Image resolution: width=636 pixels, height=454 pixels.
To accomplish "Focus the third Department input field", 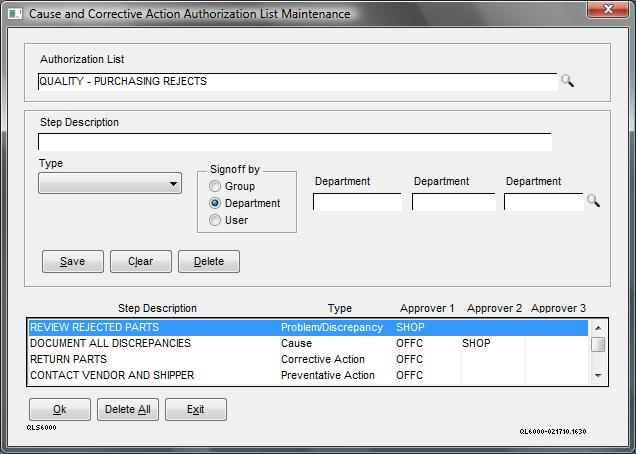I will coord(544,202).
